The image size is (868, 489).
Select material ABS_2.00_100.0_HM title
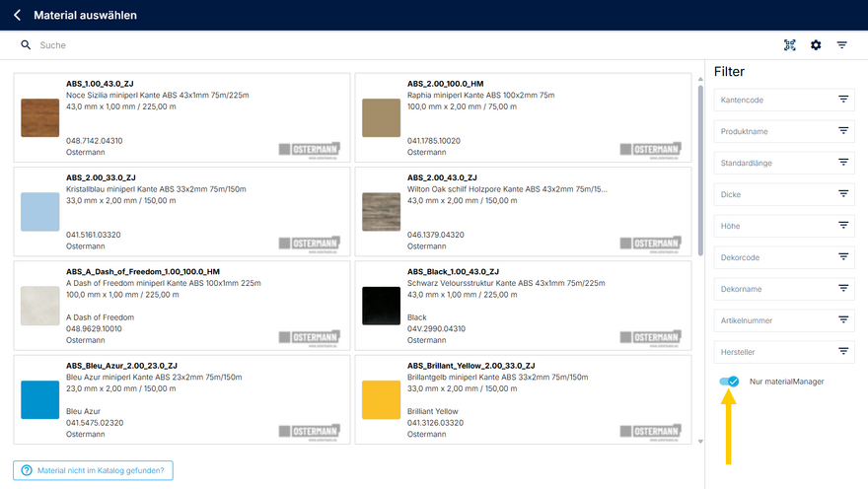point(446,84)
